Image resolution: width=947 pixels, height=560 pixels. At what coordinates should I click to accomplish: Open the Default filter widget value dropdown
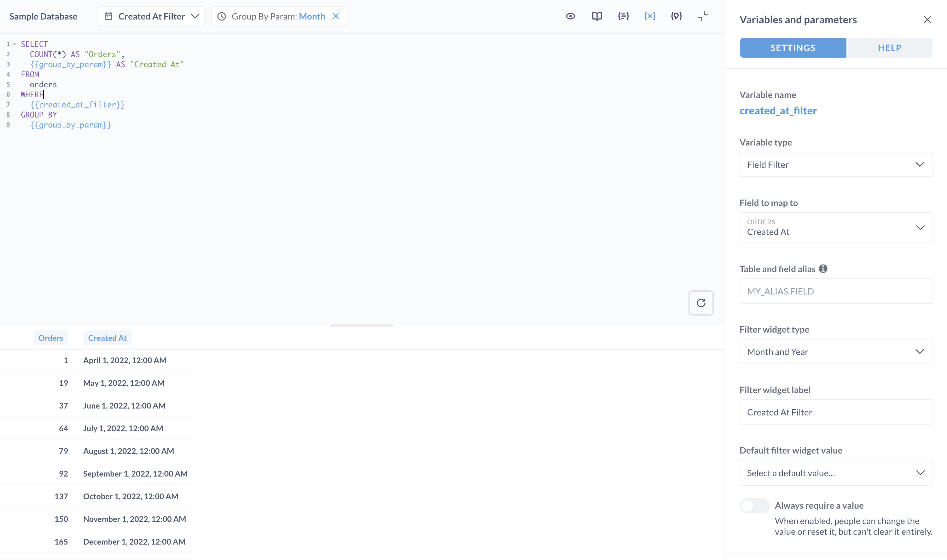[x=836, y=473]
